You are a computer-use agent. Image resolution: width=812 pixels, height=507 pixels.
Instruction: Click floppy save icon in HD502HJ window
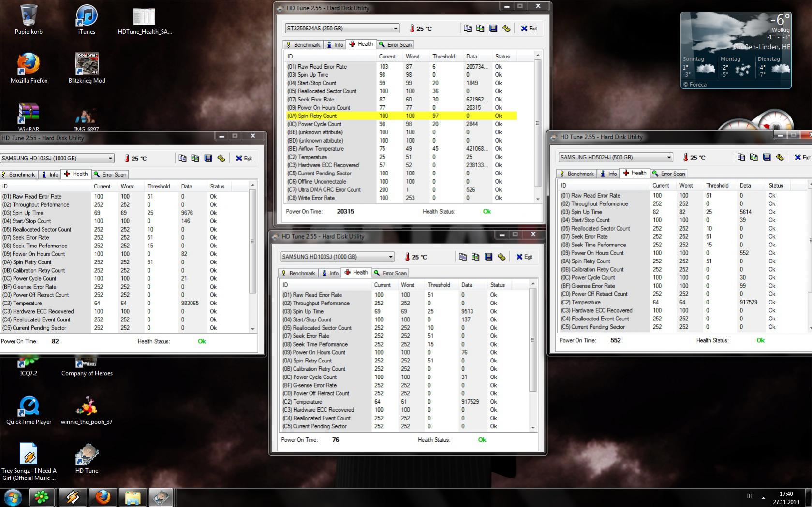click(767, 157)
